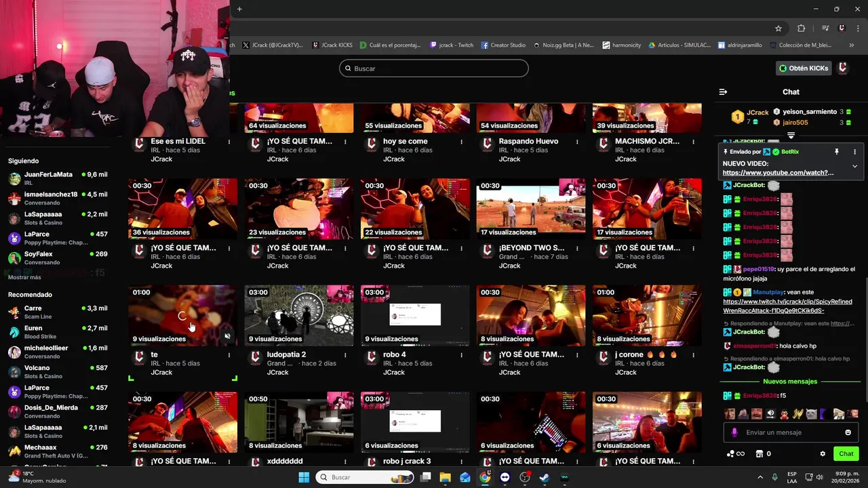Click the Windows taskbar Buscar search box
This screenshot has height=488, width=868.
pos(365,477)
